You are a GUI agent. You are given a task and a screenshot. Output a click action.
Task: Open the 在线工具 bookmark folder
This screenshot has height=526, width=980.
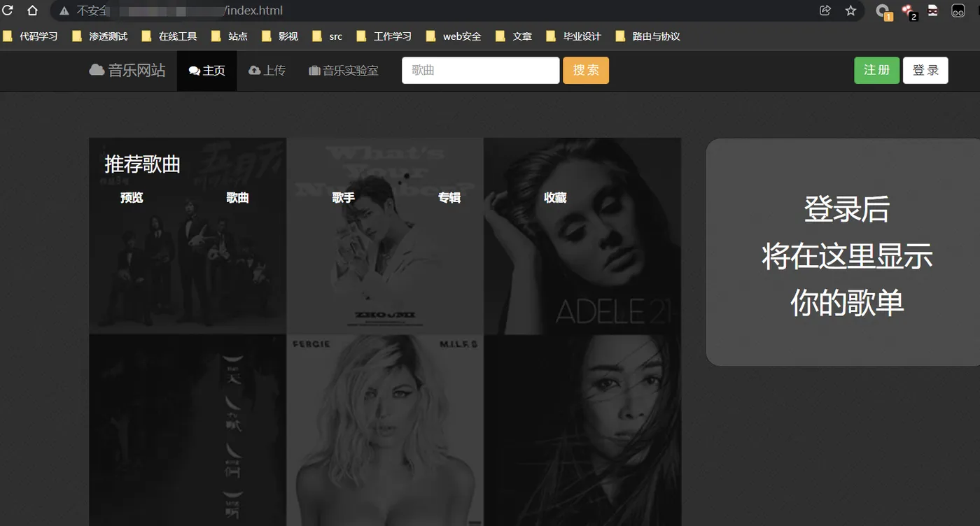(x=169, y=36)
